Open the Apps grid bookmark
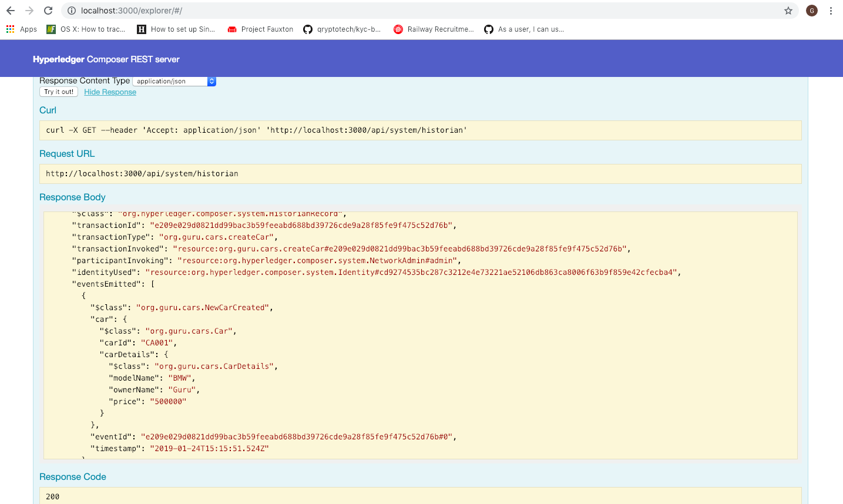 (x=21, y=29)
